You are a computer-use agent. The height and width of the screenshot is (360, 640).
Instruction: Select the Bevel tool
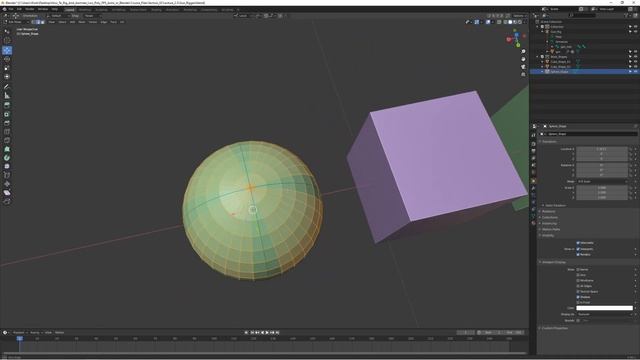7,123
